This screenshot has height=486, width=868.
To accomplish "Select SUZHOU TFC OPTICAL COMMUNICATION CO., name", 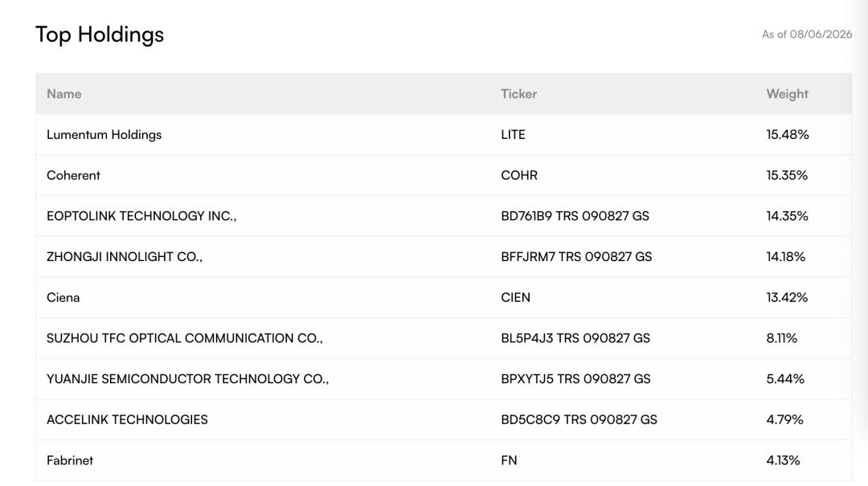I will point(184,338).
